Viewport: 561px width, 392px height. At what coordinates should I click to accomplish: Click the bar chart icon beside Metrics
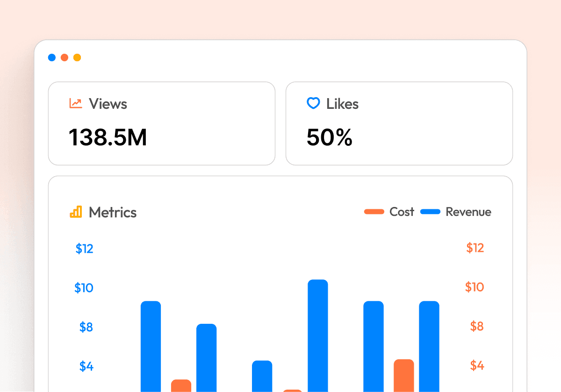pos(76,212)
